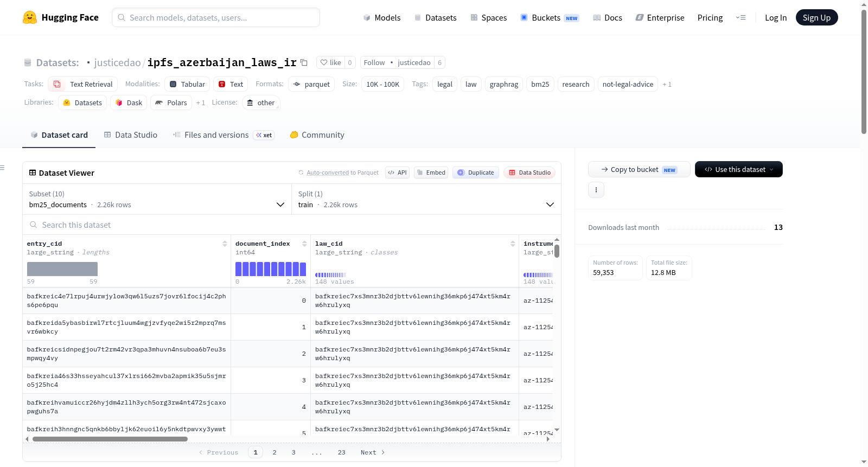Click the API button in Dataset Viewer

pyautogui.click(x=397, y=172)
